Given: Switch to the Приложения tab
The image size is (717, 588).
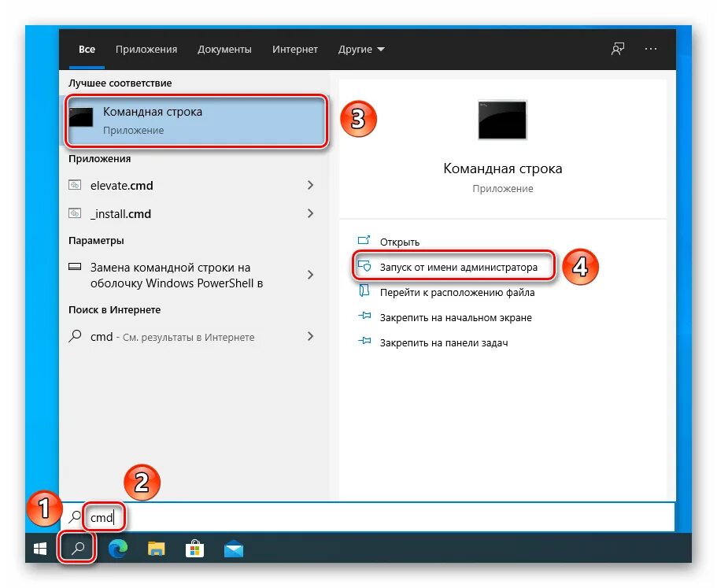Looking at the screenshot, I should [x=146, y=50].
